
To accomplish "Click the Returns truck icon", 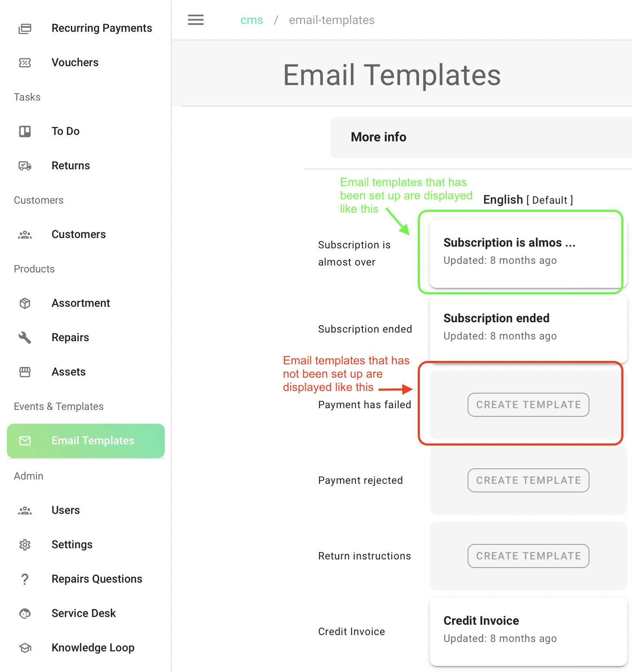I will (x=25, y=166).
